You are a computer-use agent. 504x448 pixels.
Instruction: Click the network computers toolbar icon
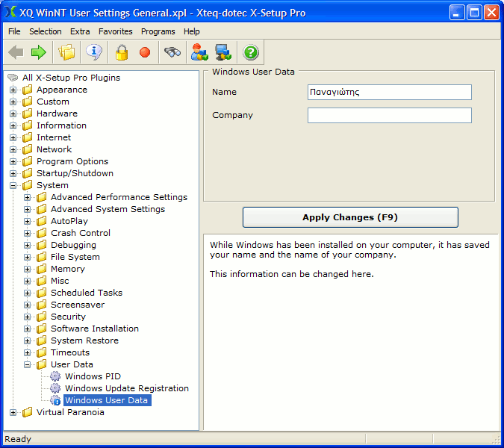click(223, 52)
